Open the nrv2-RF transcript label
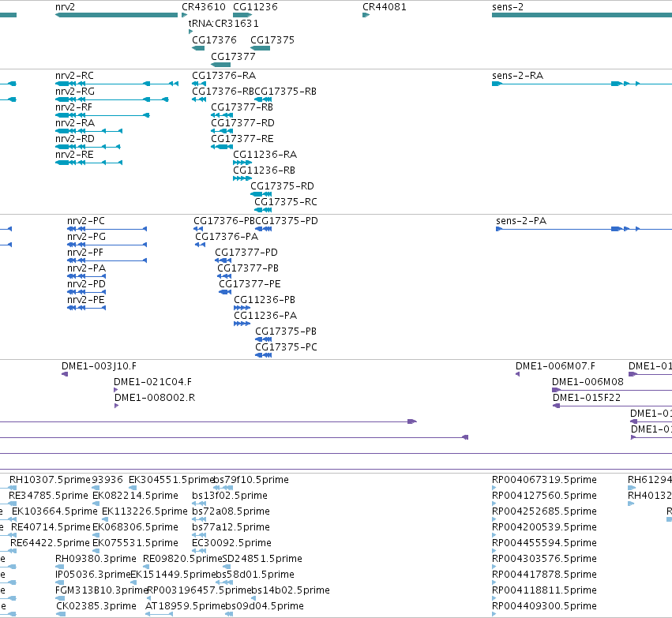The width and height of the screenshot is (672, 618). [x=73, y=107]
